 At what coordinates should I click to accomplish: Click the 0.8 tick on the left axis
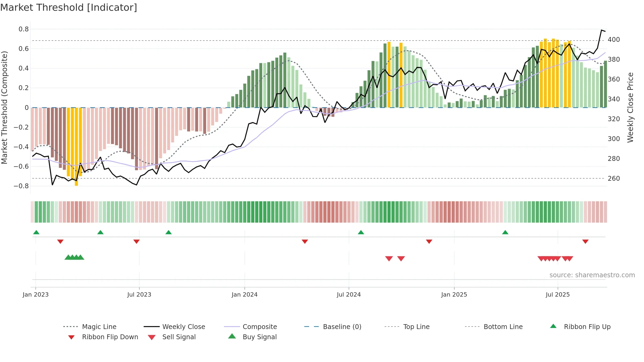click(24, 29)
